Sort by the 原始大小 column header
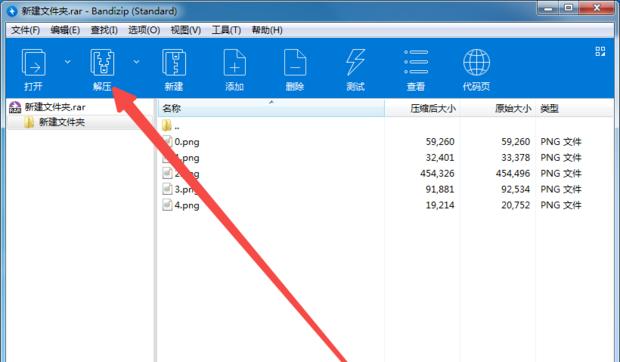The height and width of the screenshot is (362, 620). pyautogui.click(x=498, y=108)
